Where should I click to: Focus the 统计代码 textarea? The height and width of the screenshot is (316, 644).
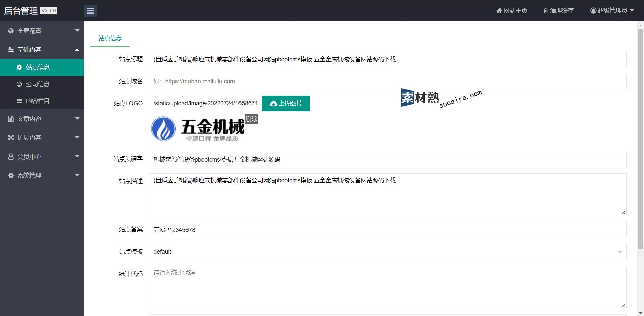(x=387, y=287)
